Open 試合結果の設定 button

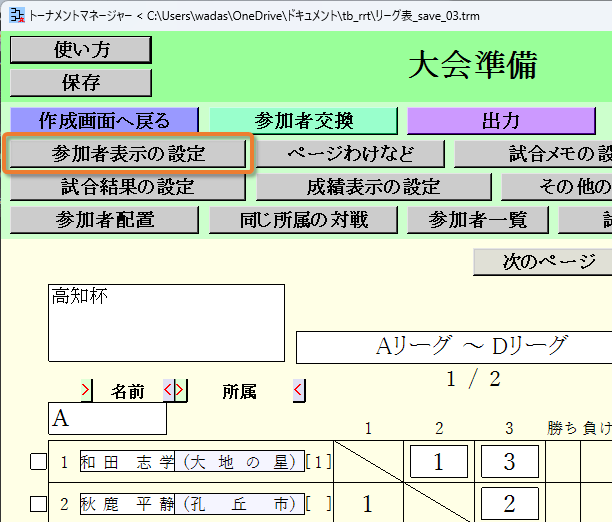click(x=128, y=187)
